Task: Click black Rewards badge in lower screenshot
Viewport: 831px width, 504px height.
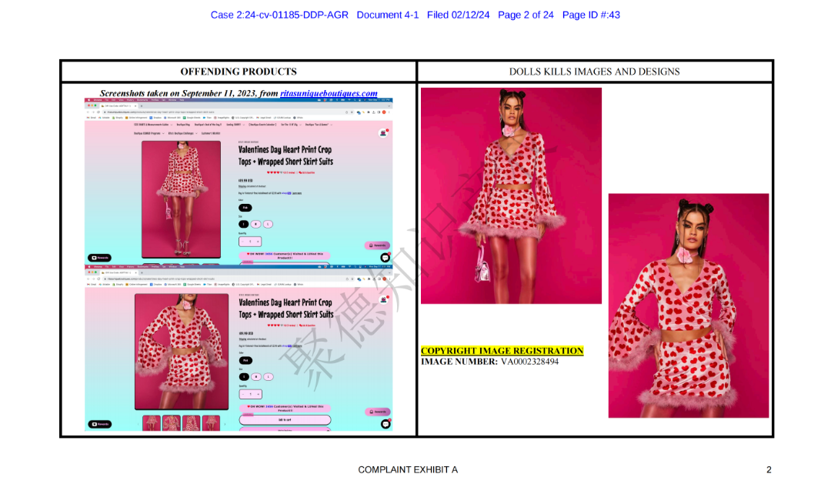Action: (99, 424)
